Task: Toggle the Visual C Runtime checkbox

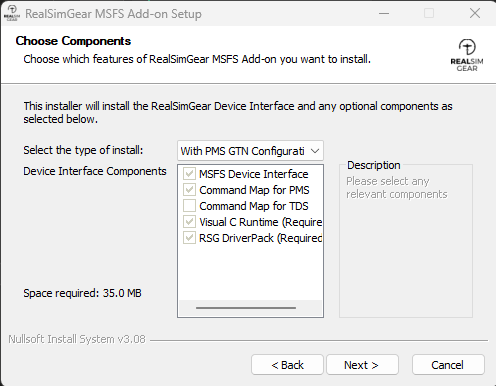Action: (189, 222)
